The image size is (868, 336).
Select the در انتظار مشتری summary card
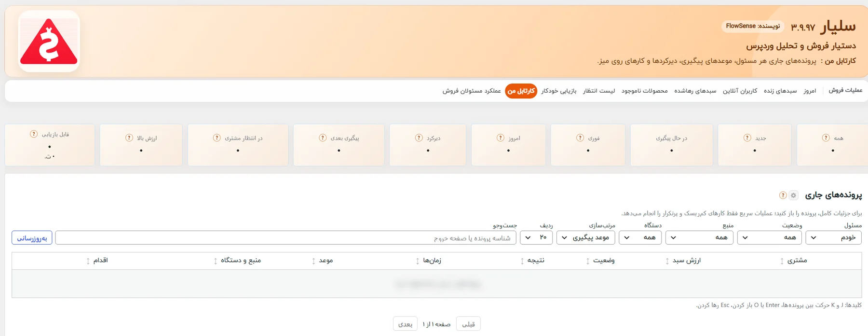pyautogui.click(x=238, y=145)
